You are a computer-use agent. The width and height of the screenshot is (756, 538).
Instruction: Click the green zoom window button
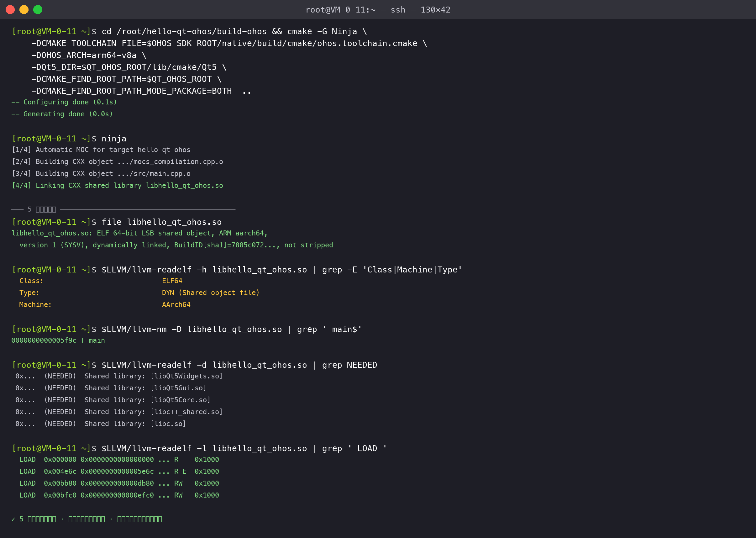coord(38,10)
